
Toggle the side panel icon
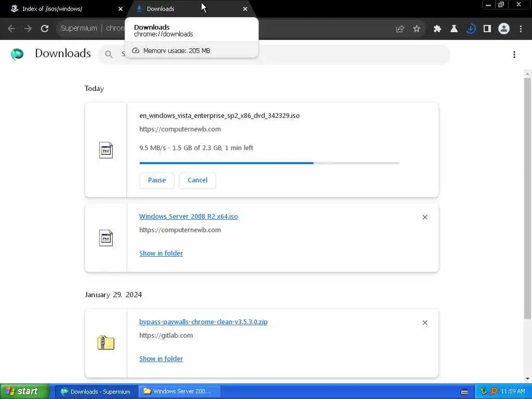click(x=487, y=29)
